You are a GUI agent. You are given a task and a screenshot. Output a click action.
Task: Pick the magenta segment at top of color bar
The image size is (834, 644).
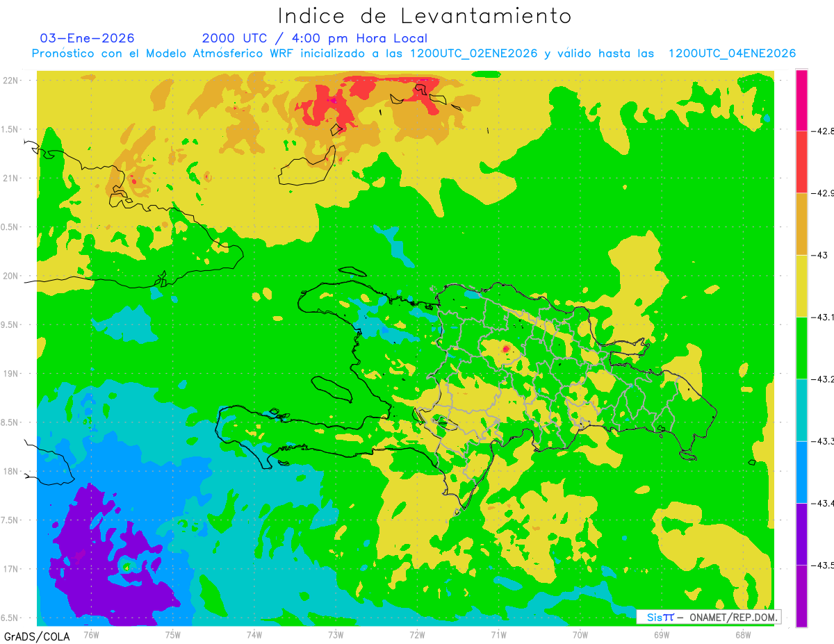(801, 100)
